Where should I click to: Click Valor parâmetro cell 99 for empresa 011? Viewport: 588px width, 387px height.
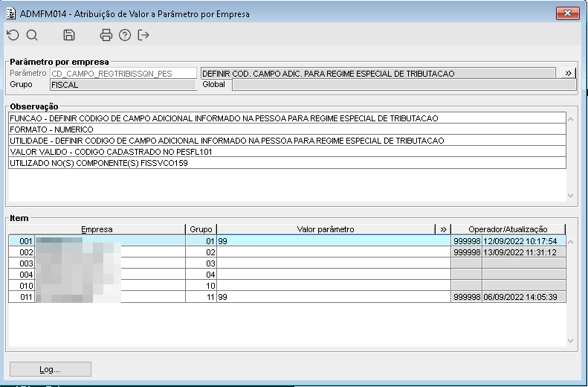click(334, 297)
